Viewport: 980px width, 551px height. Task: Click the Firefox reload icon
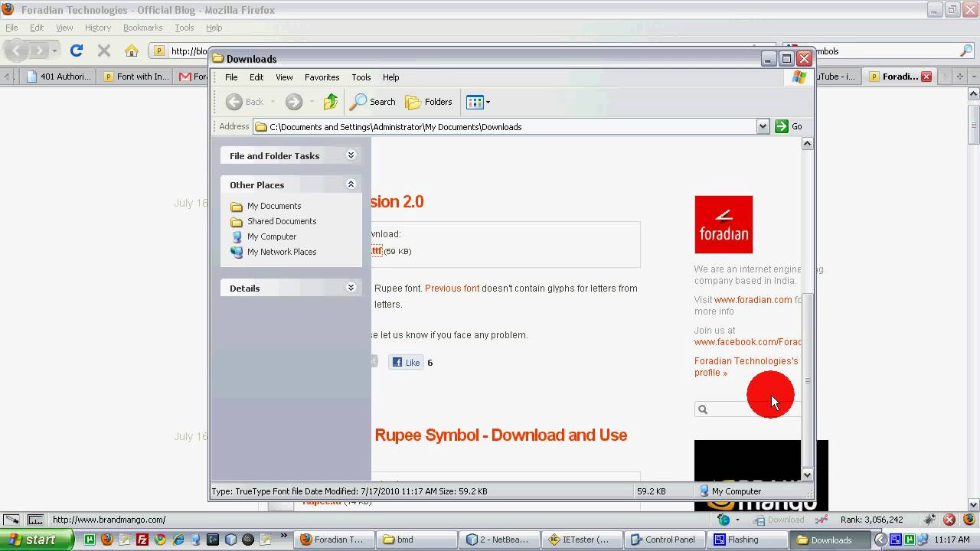pyautogui.click(x=77, y=51)
